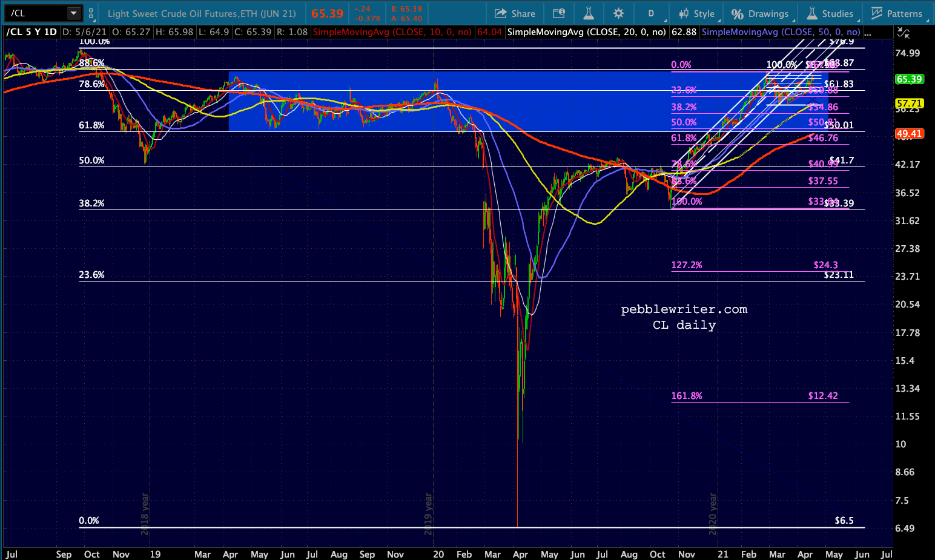Click the $61.83 white price label

click(x=839, y=84)
